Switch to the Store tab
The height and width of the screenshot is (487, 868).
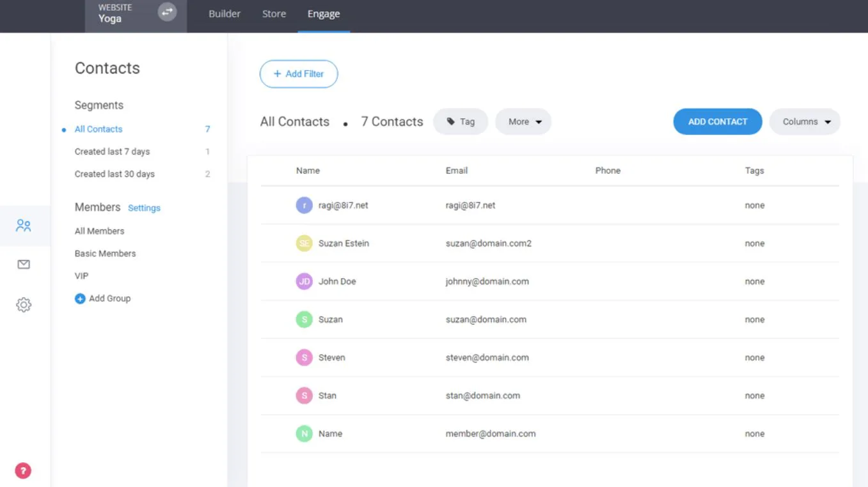[x=274, y=14]
